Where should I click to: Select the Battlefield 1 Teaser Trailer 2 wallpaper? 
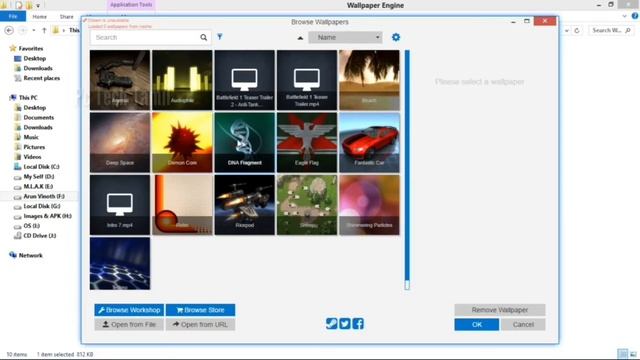point(244,80)
